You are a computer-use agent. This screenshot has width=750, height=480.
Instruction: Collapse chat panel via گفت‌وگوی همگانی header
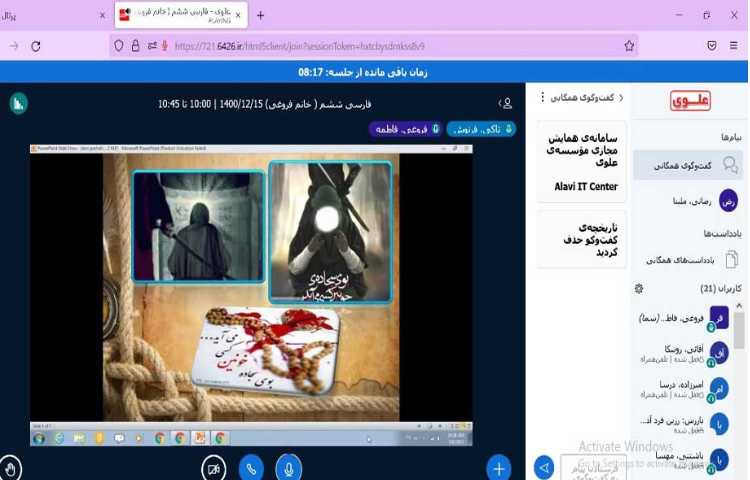pos(586,98)
